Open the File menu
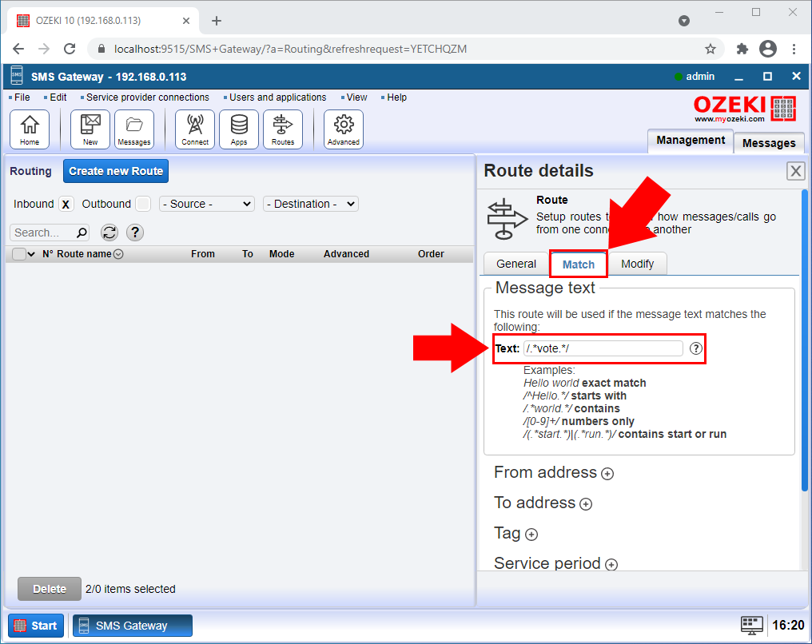The height and width of the screenshot is (644, 812). click(22, 97)
